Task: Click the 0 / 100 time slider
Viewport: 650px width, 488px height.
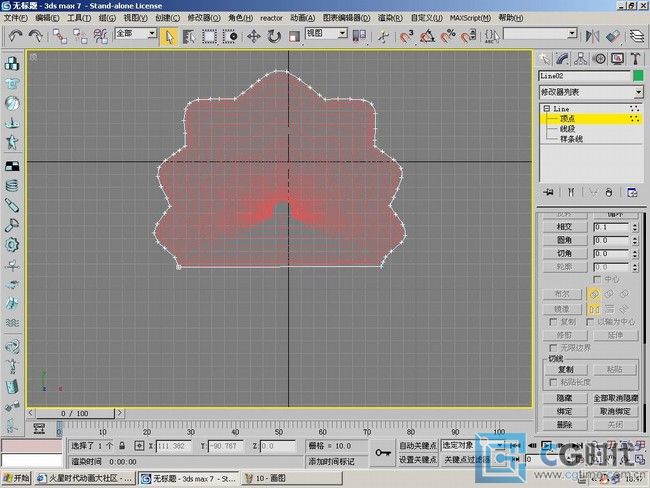Action: (x=75, y=413)
